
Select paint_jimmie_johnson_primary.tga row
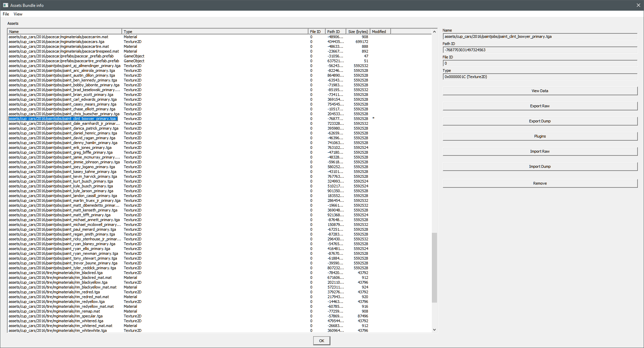219,162
